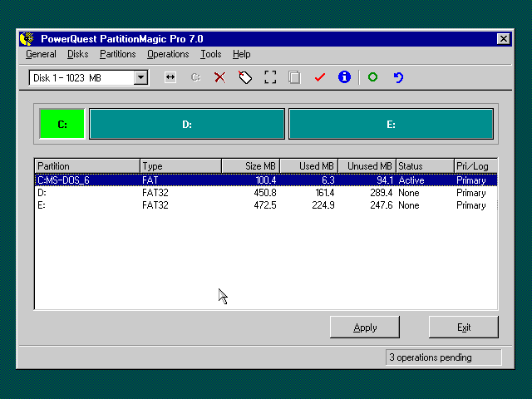Open the General menu
This screenshot has width=532, height=399.
pos(41,54)
